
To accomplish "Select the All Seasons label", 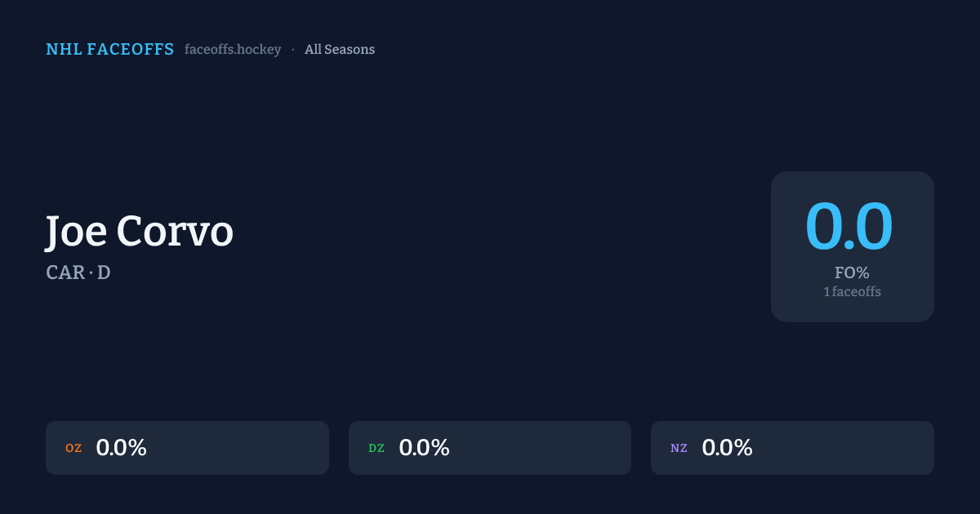I will (340, 50).
